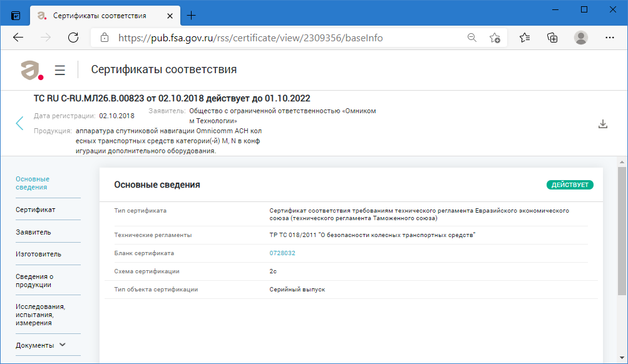Screen dimensions: 628x364
Task: Open Изготовитель sidebar section
Action: 38,254
